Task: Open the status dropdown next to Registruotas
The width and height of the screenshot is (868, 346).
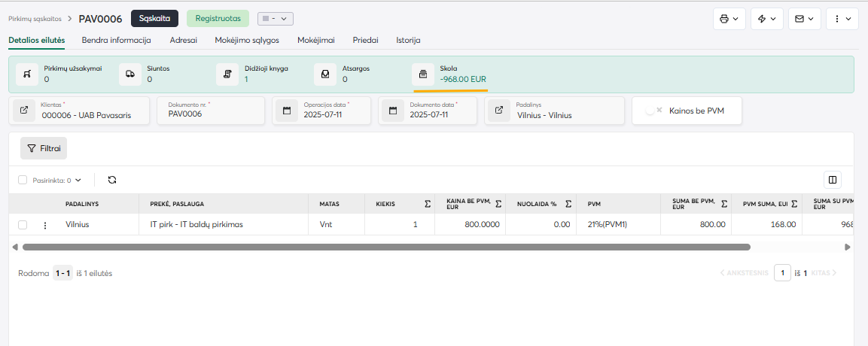Action: click(x=275, y=19)
